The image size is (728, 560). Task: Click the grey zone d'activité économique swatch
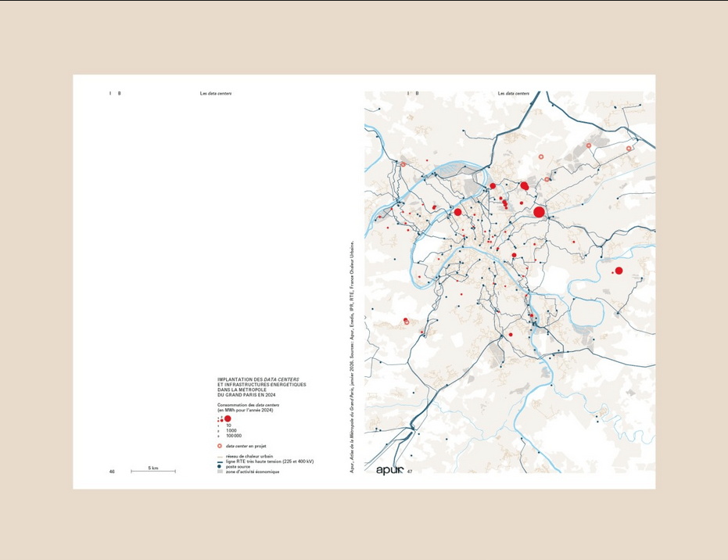[x=220, y=472]
